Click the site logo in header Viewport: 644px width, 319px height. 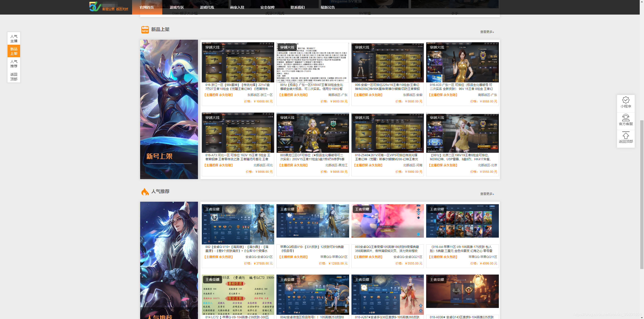pyautogui.click(x=109, y=7)
